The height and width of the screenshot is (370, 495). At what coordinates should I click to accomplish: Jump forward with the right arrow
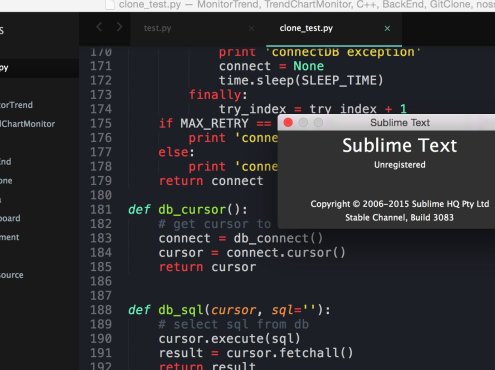coord(119,27)
